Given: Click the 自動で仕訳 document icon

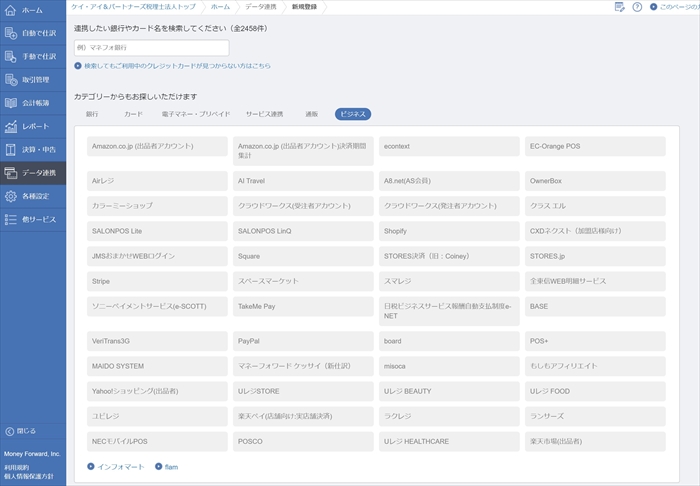Looking at the screenshot, I should pos(11,33).
